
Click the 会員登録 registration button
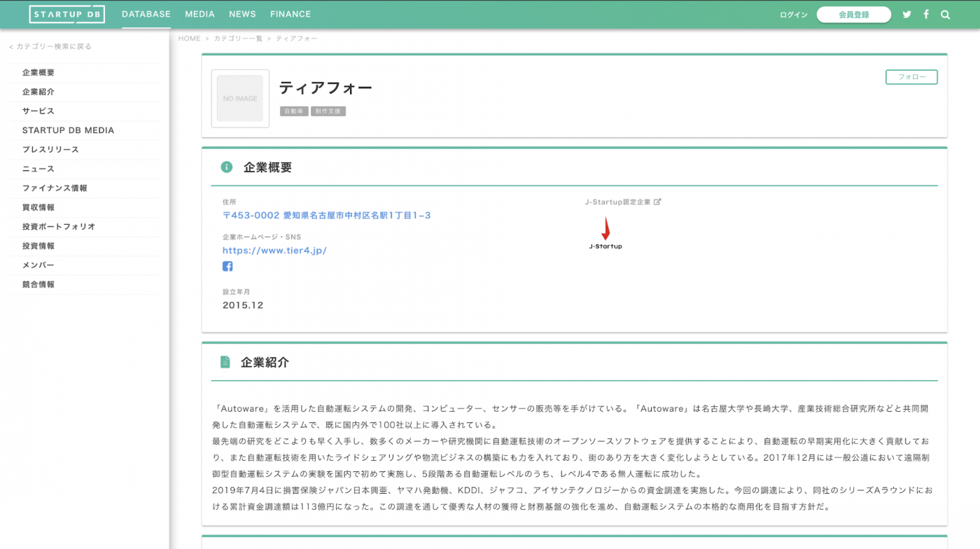coord(853,14)
